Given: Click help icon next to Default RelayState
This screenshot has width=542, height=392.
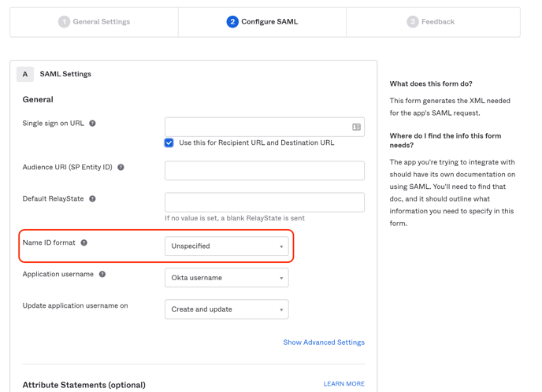Looking at the screenshot, I should tap(92, 199).
